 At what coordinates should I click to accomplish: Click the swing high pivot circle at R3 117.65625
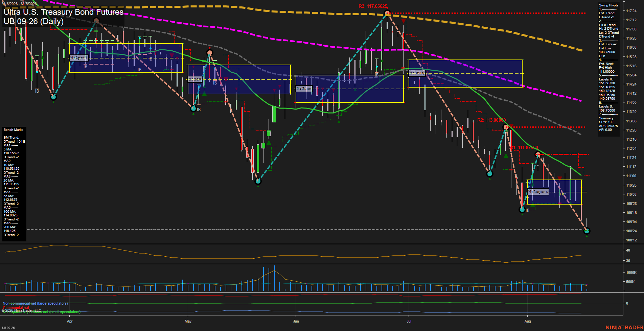coord(387,14)
